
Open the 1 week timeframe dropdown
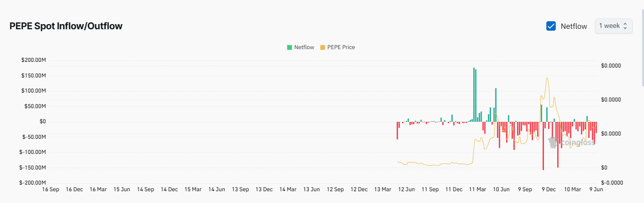pyautogui.click(x=613, y=26)
